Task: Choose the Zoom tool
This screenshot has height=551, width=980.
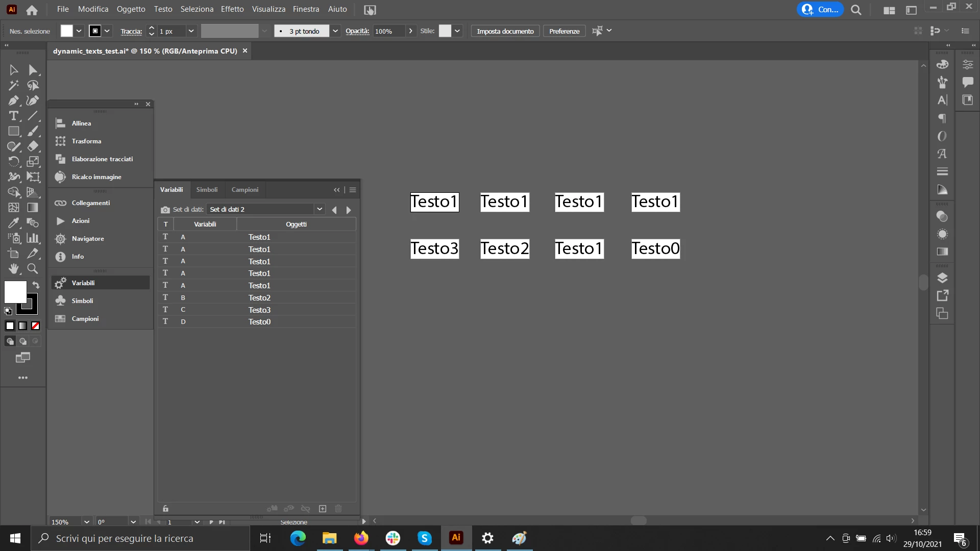Action: (x=33, y=268)
